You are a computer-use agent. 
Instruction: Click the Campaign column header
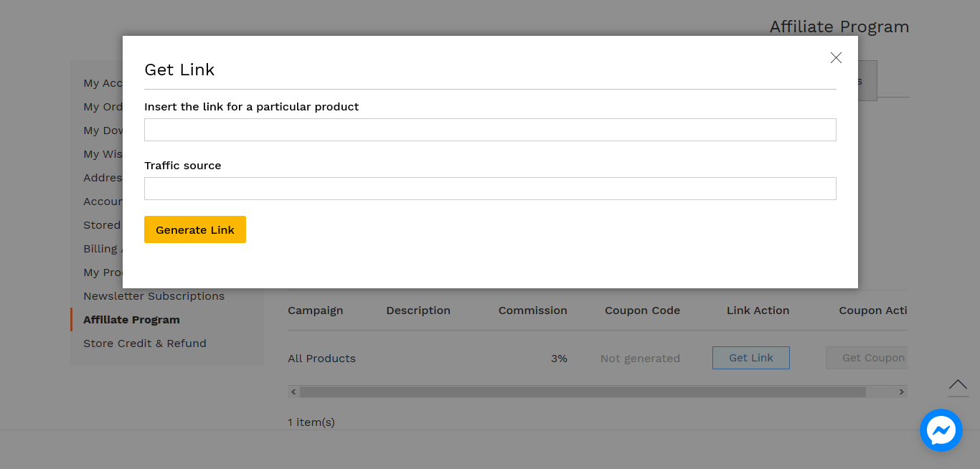(x=316, y=311)
